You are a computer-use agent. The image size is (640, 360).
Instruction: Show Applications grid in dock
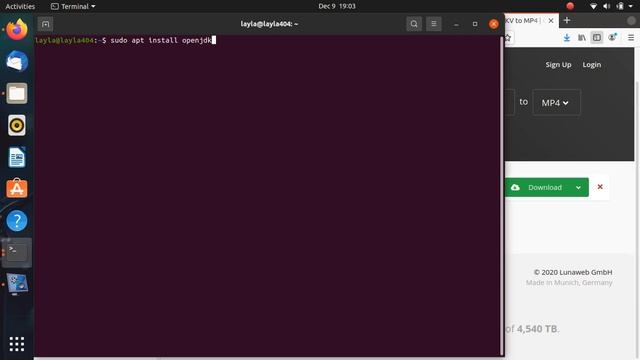pos(17,344)
